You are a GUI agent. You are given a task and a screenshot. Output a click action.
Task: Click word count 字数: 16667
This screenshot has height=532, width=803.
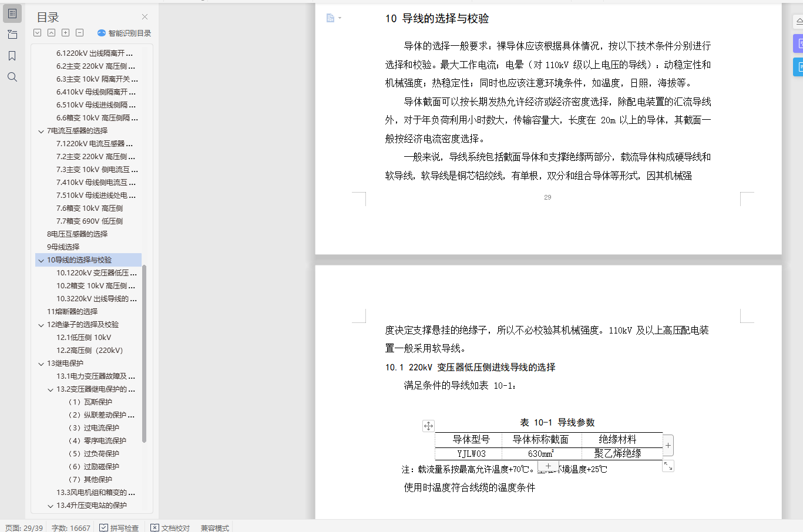click(x=71, y=528)
